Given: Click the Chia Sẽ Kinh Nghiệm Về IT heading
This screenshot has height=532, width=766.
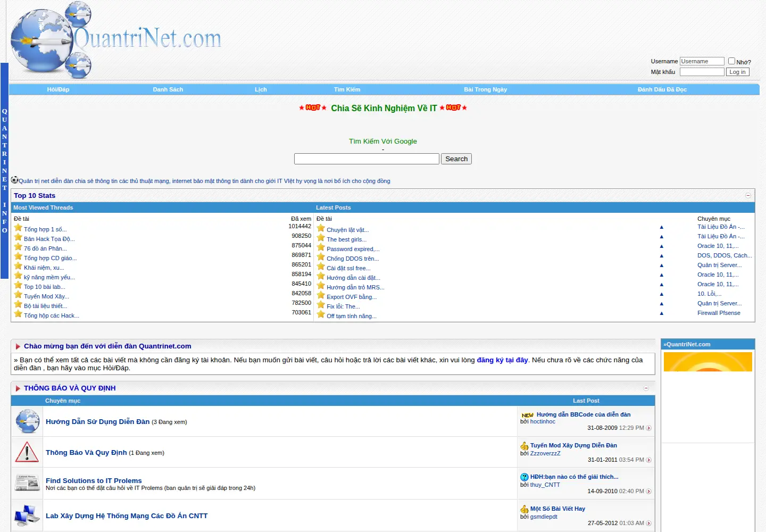Looking at the screenshot, I should coord(384,108).
